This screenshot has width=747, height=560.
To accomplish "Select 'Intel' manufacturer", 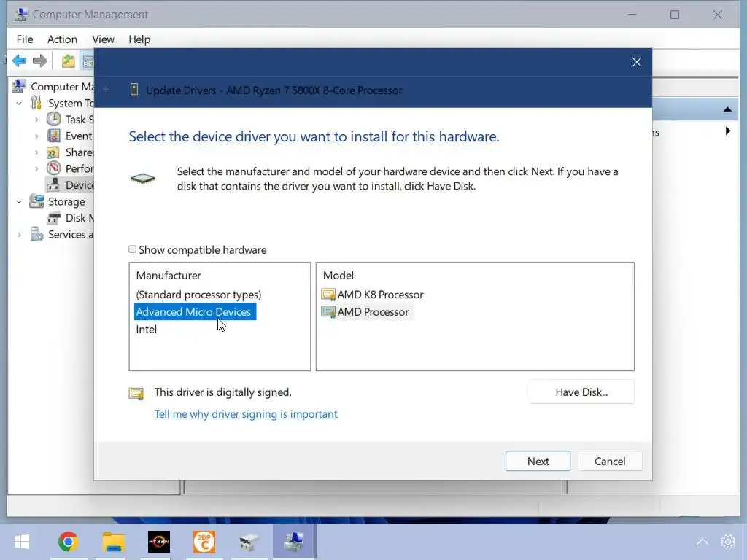I will point(146,329).
